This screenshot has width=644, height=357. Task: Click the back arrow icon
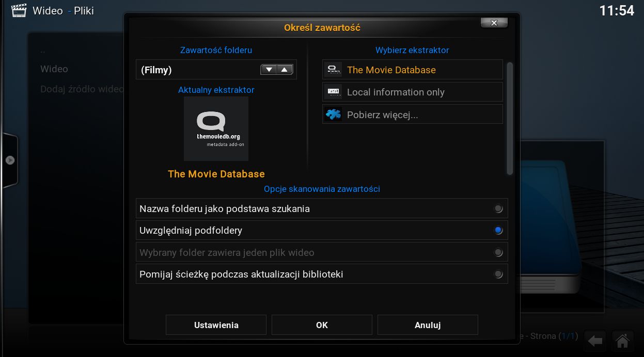coord(596,341)
